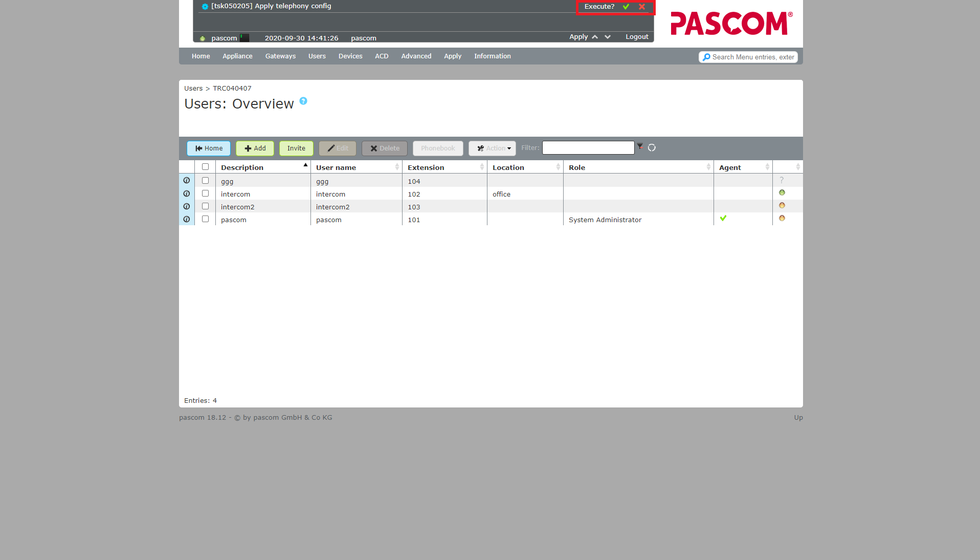Viewport: 980px width, 560px height.
Task: Cancel the job with the red X
Action: click(642, 7)
